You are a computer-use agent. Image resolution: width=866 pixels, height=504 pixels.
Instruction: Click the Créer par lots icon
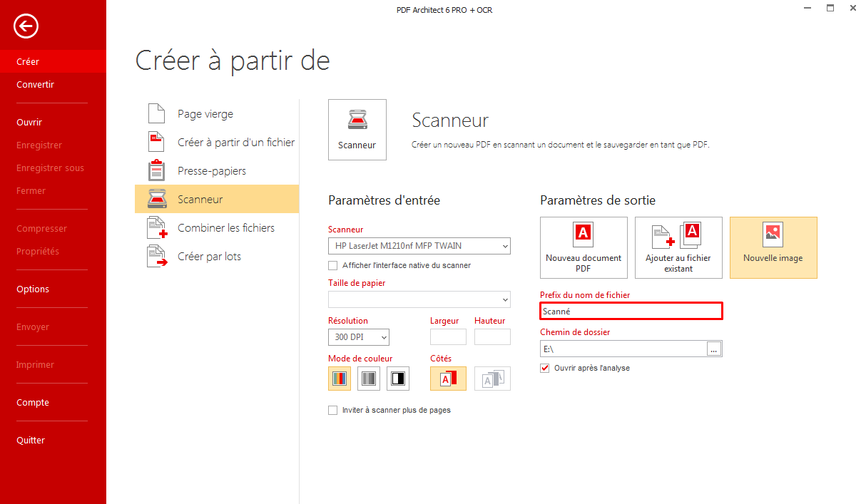pyautogui.click(x=157, y=257)
